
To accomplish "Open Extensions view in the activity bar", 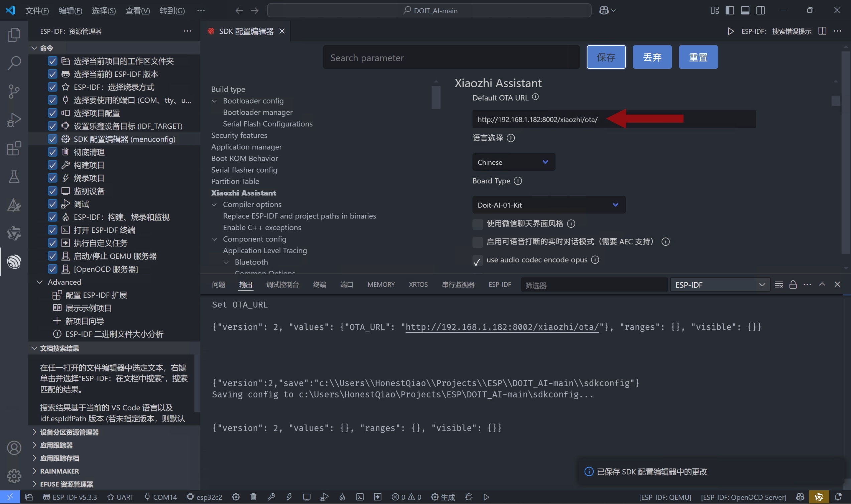I will tap(14, 148).
